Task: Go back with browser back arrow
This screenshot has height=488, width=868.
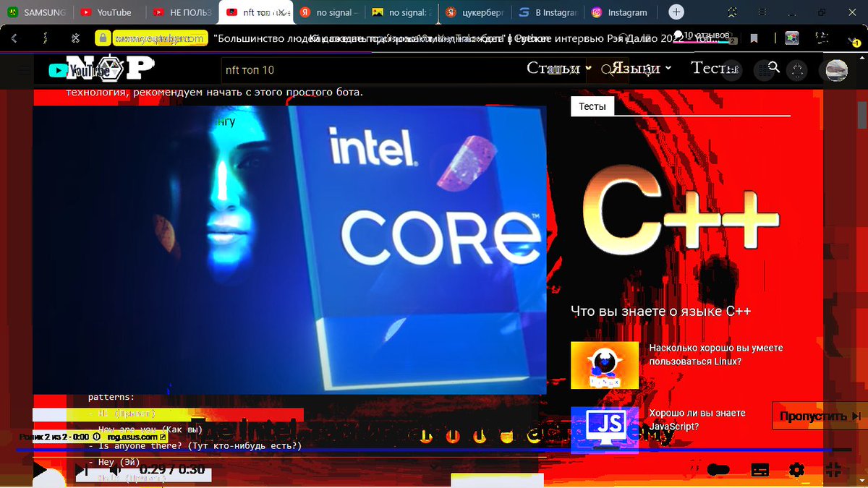Action: [x=15, y=38]
